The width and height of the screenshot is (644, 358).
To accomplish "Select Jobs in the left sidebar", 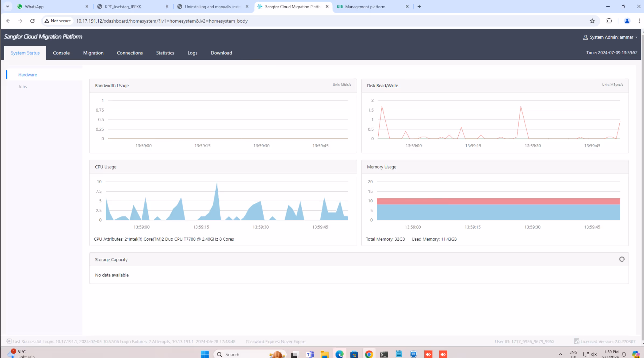I will [x=22, y=86].
